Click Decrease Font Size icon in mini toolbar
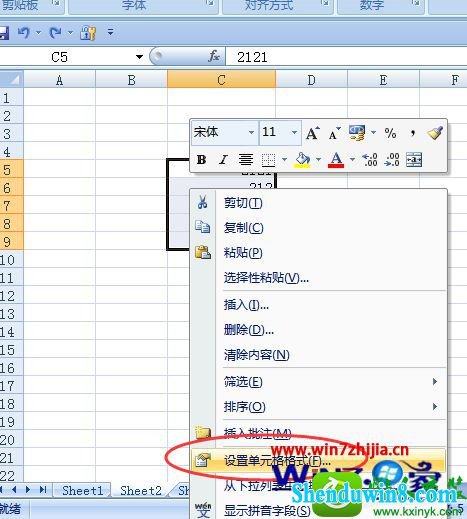 point(334,133)
